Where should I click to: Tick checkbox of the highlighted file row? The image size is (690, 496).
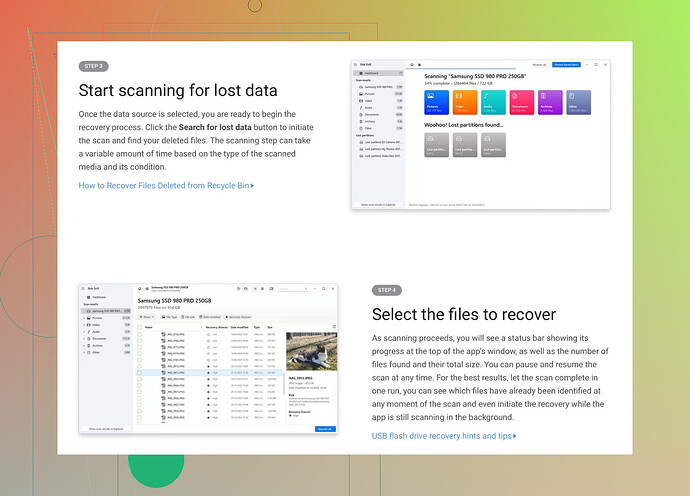pyautogui.click(x=139, y=373)
